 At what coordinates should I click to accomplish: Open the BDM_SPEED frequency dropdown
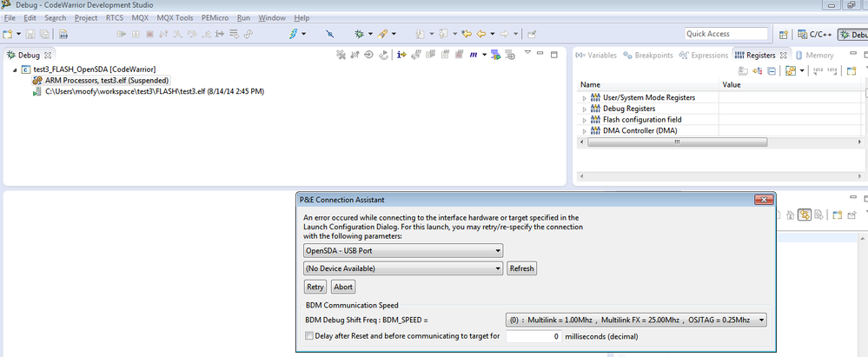click(x=636, y=320)
